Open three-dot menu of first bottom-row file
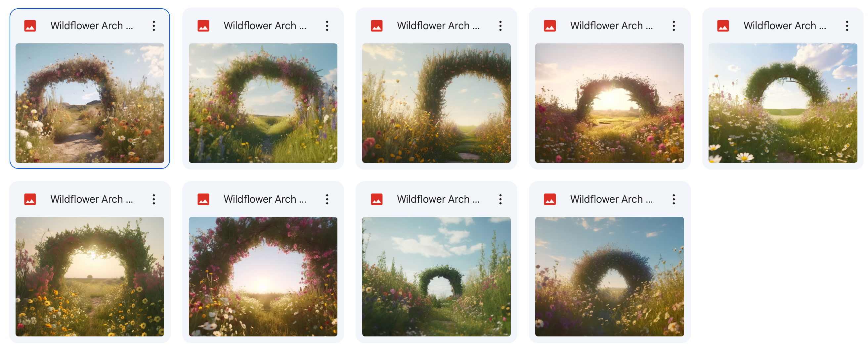This screenshot has height=351, width=868. coord(153,199)
